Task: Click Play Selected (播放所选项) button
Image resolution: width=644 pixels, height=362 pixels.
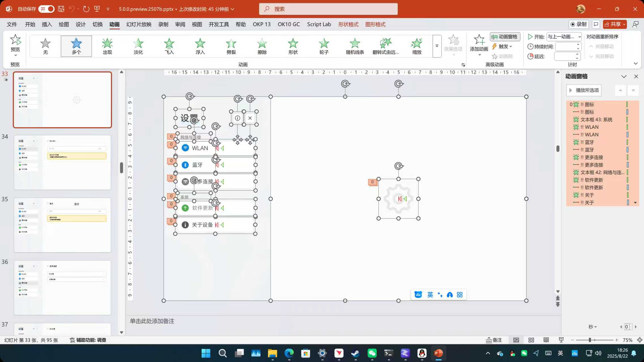Action: tap(584, 90)
